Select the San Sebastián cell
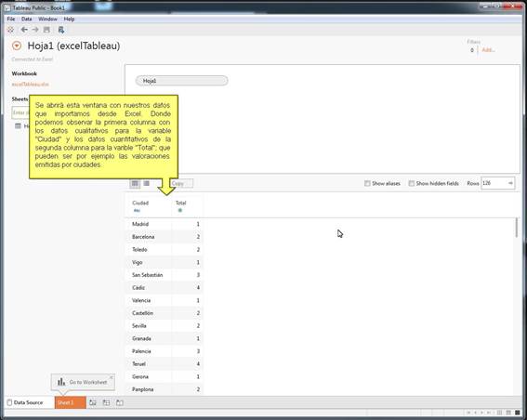The width and height of the screenshot is (527, 420). [x=147, y=275]
